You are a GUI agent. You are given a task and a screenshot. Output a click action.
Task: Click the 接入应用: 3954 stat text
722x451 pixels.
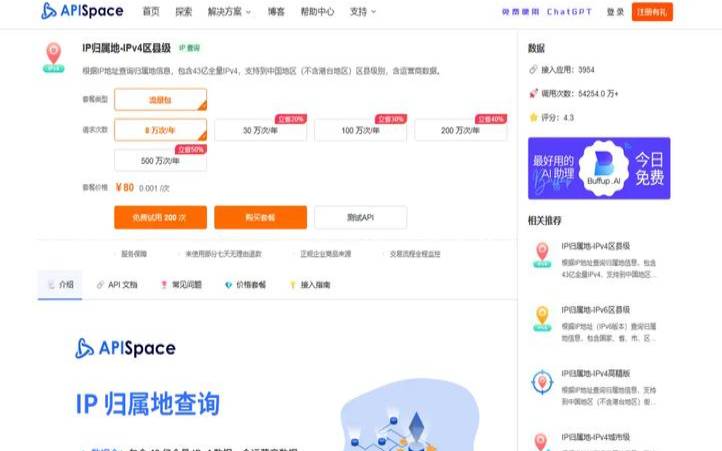tap(568, 70)
